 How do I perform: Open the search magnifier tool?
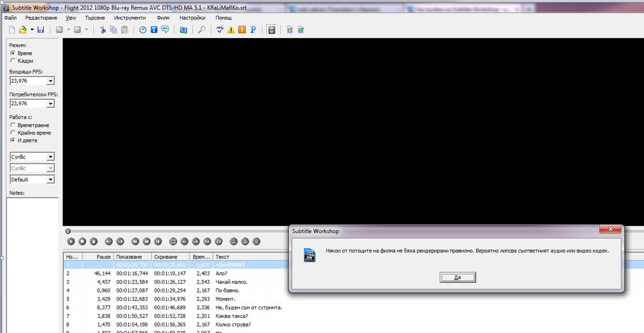coord(201,30)
